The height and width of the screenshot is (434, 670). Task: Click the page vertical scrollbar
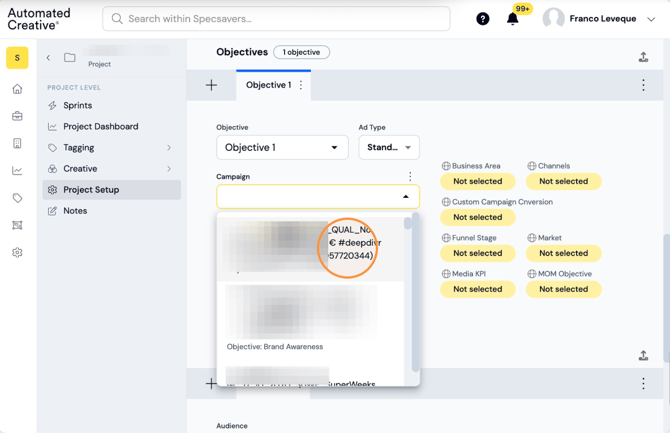(667, 299)
